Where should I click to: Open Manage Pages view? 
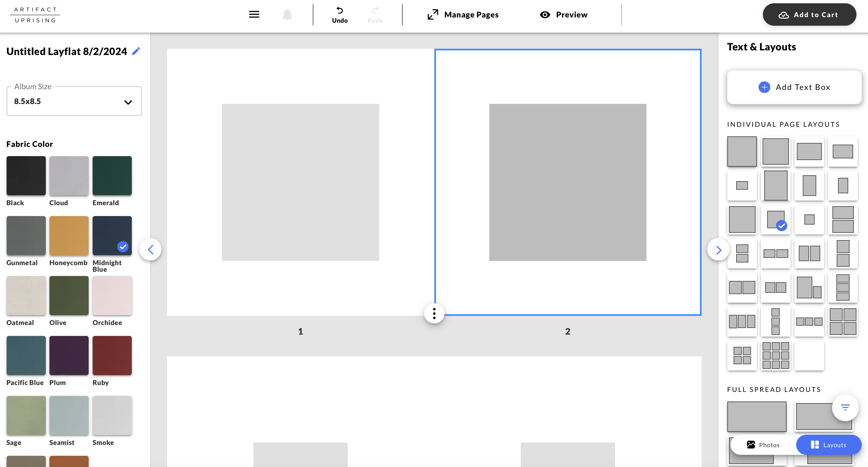click(x=463, y=14)
